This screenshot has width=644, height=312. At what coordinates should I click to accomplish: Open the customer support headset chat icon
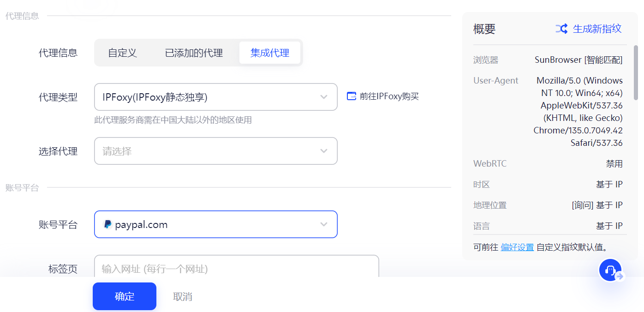tap(611, 270)
